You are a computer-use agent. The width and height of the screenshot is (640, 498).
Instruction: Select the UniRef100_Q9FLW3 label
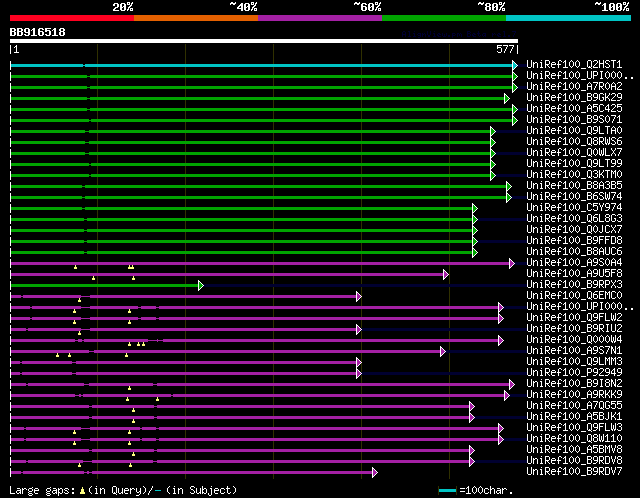574,428
